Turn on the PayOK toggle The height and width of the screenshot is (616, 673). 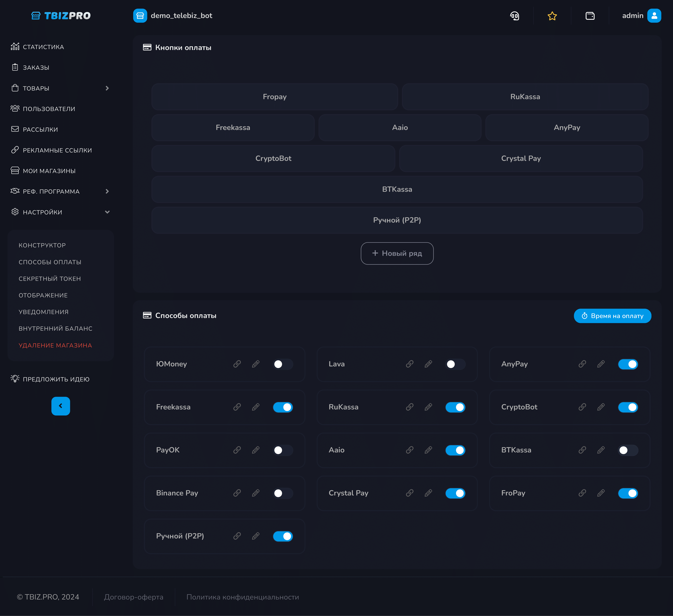click(283, 450)
